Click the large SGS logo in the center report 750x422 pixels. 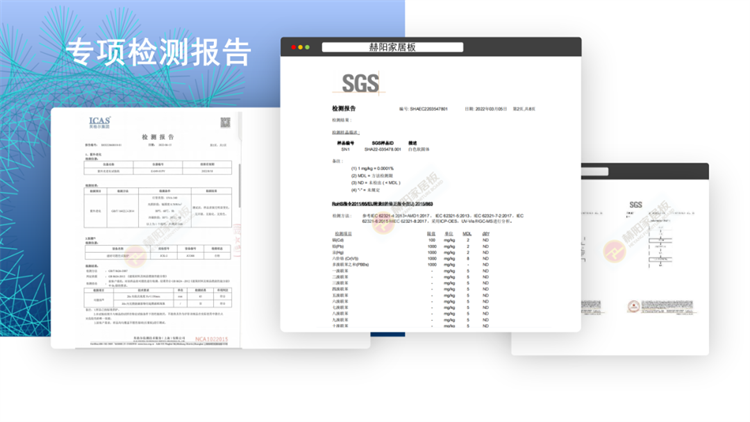[360, 84]
